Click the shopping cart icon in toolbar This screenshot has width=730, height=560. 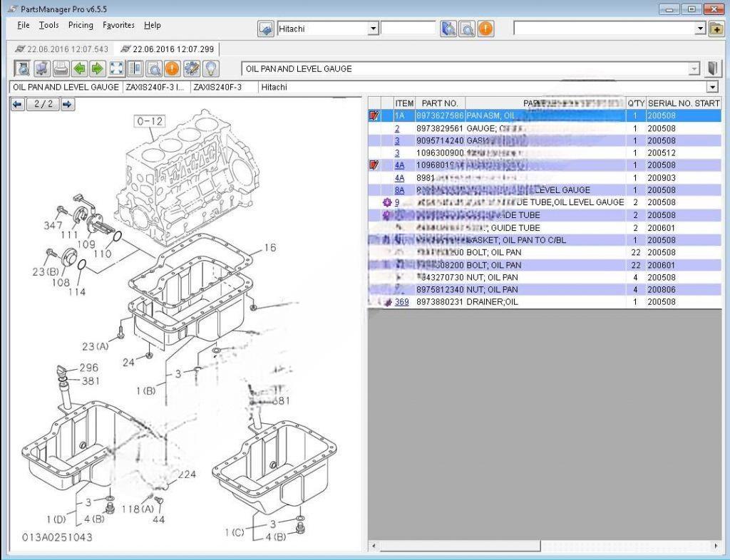pos(42,69)
